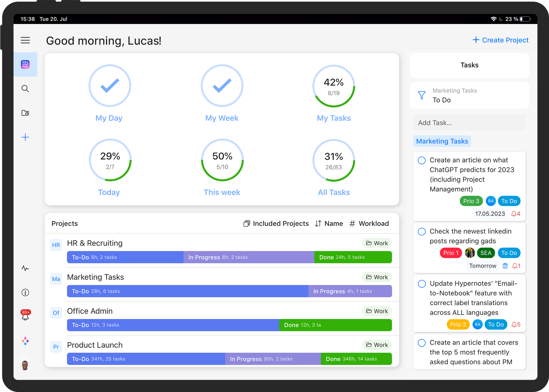Click the bell reminder 5 on Hypernotes task

(x=516, y=325)
